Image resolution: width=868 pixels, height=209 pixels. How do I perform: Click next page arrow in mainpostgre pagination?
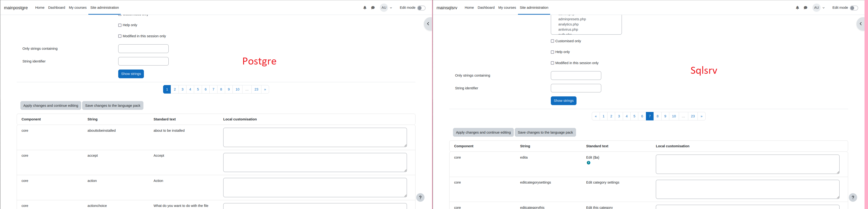coord(265,89)
